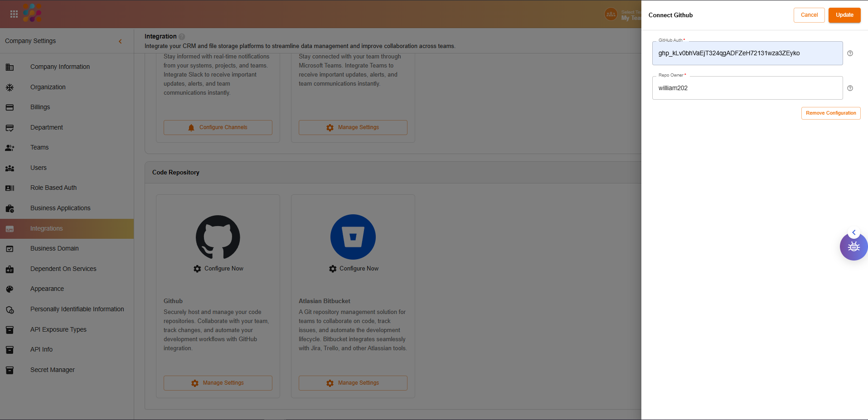
Task: Click the Integration title help icon
Action: click(x=182, y=37)
